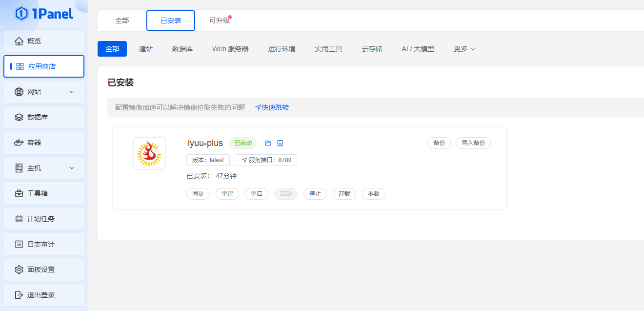Image resolution: width=644 pixels, height=311 pixels.
Task: Click the 主机 server icon
Action: [x=19, y=168]
